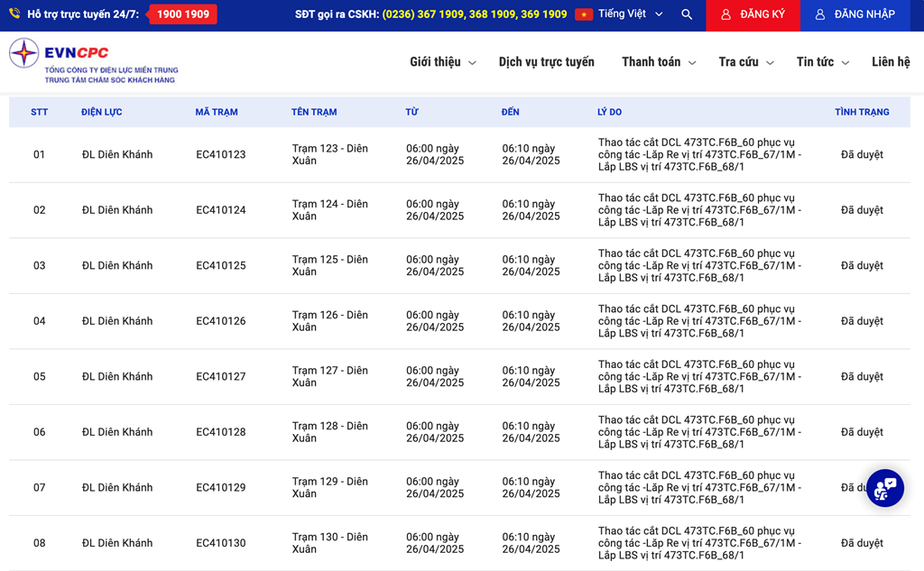924x571 pixels.
Task: Click station name Trạm 127 - Diên Xuân
Action: coord(330,376)
